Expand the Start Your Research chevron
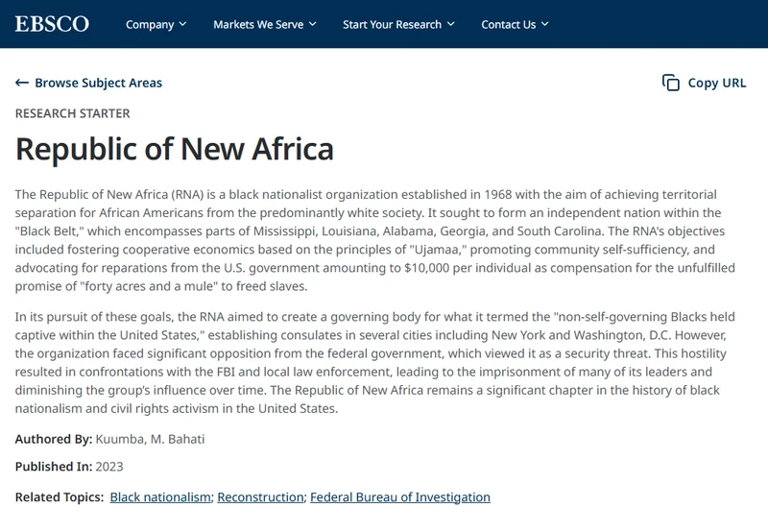This screenshot has height=532, width=768. 451,24
